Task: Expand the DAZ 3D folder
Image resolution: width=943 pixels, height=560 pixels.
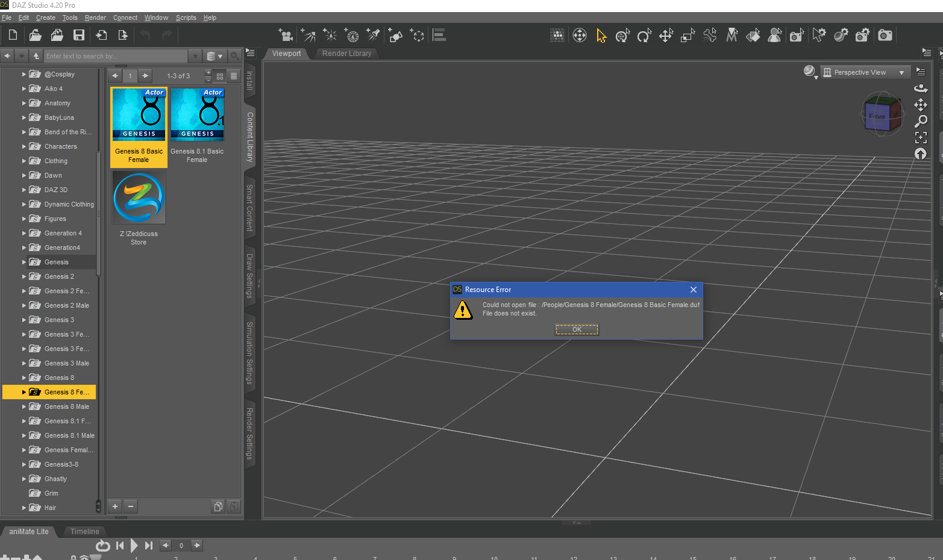Action: tap(24, 190)
